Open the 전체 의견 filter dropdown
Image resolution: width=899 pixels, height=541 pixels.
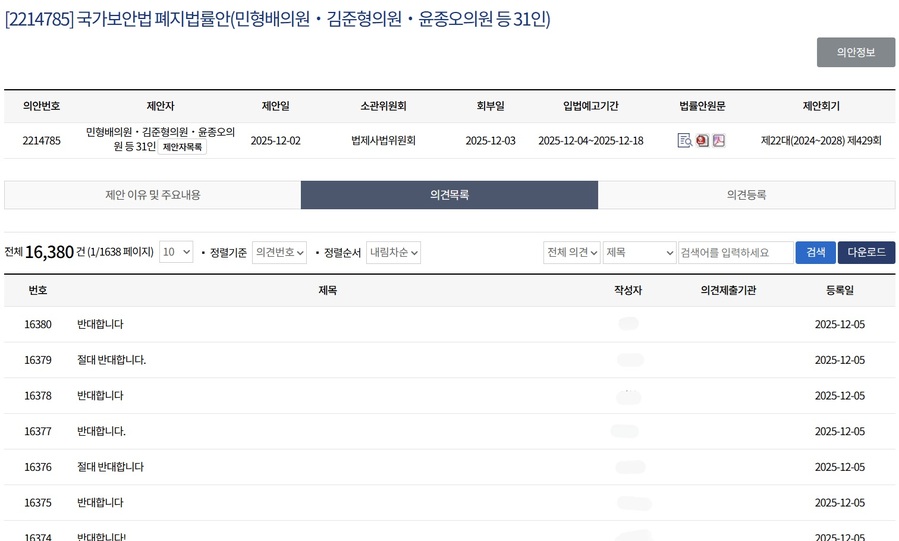pos(571,252)
